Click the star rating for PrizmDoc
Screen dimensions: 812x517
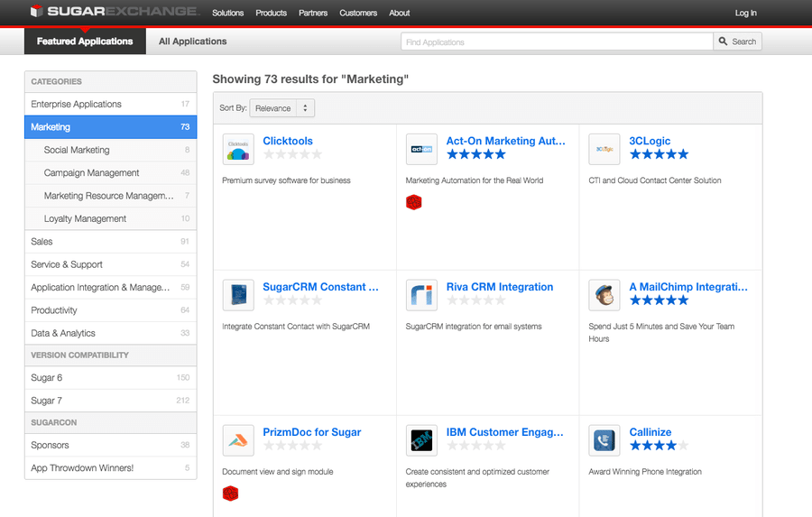click(x=292, y=445)
